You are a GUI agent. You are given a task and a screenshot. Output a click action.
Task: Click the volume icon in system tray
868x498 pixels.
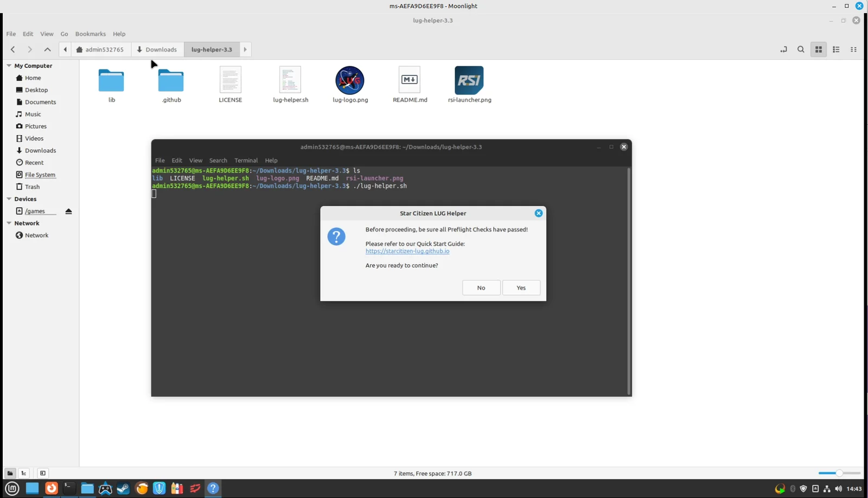coord(839,489)
